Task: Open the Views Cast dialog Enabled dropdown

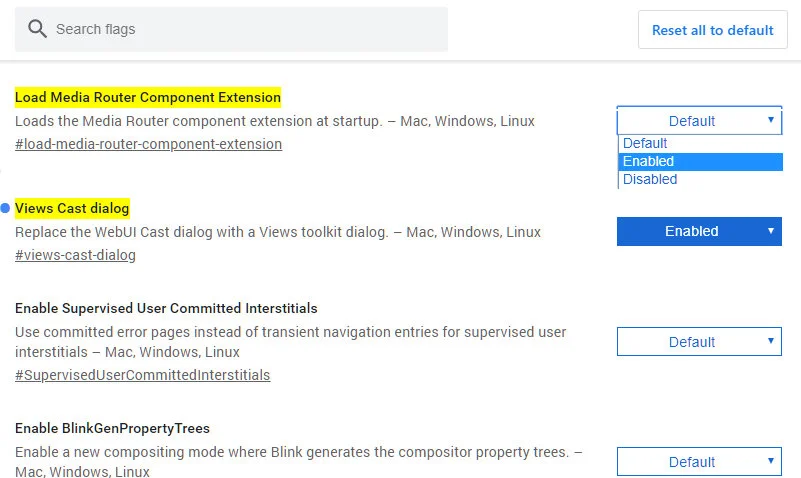Action: tap(699, 231)
